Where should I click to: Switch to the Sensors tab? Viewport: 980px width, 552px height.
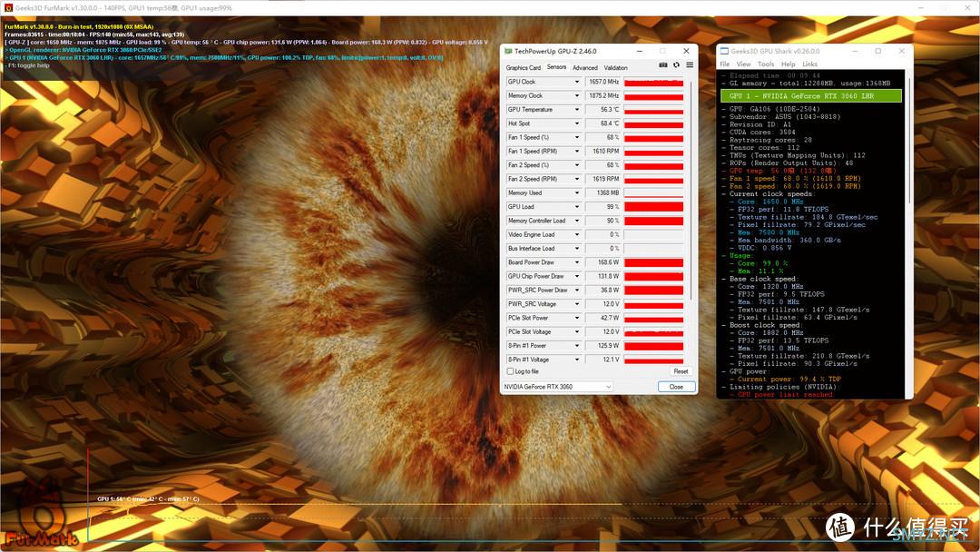click(556, 67)
